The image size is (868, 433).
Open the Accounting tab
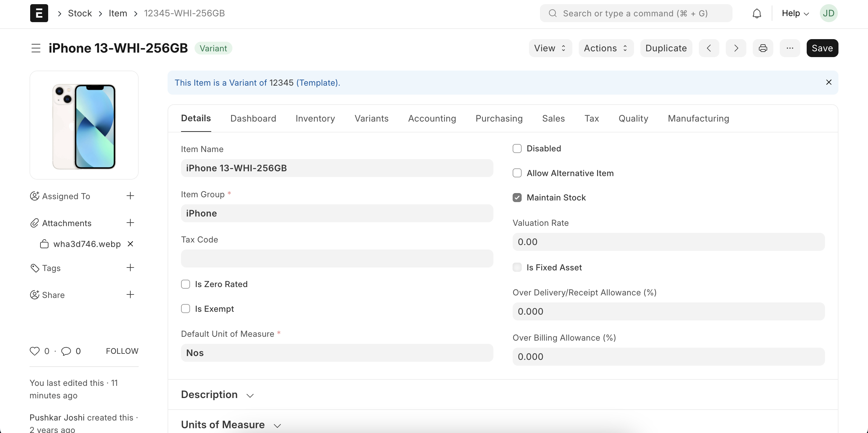pos(432,119)
